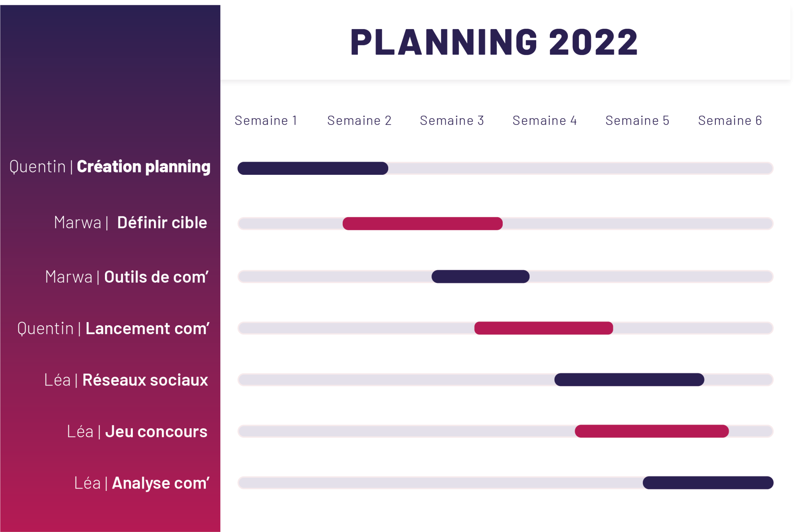Select the Quentin | Lancement com' label
The image size is (798, 532).
coord(113,328)
